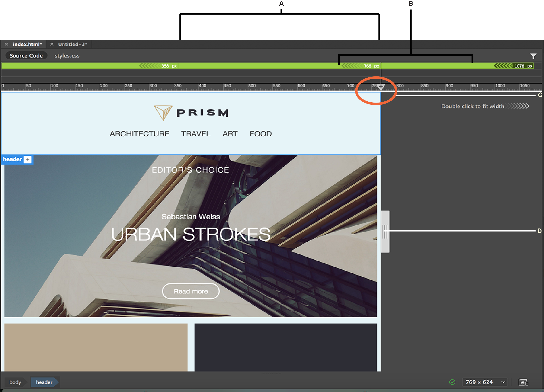Click the + icon beside the header element tag
544x392 pixels.
[x=28, y=159]
